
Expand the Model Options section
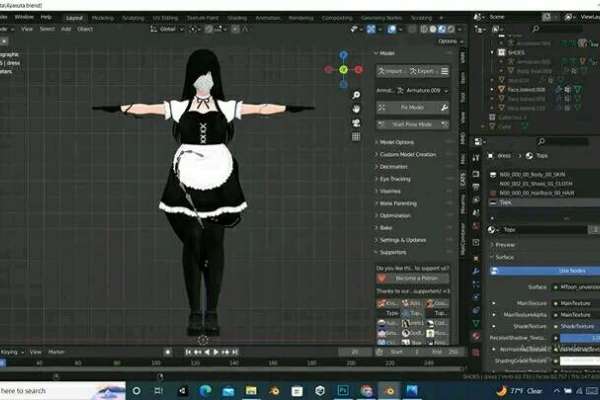pos(396,142)
